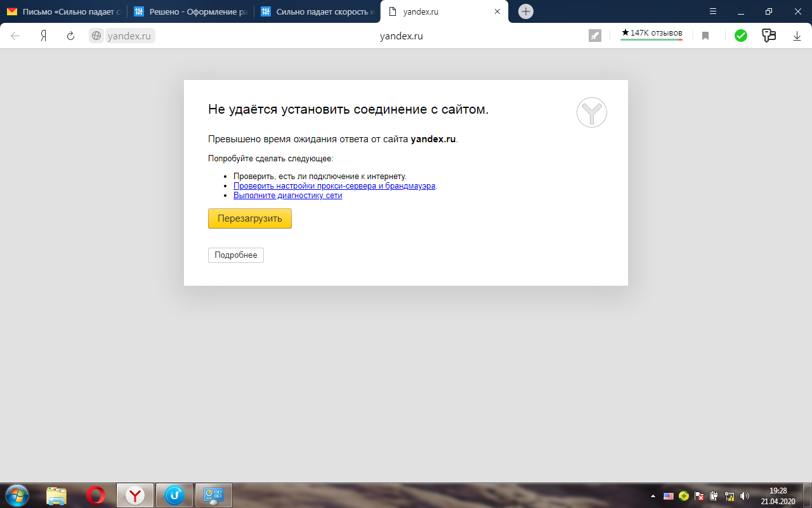
Task: Click the Попробуйте сделать следующее text
Action: [271, 159]
